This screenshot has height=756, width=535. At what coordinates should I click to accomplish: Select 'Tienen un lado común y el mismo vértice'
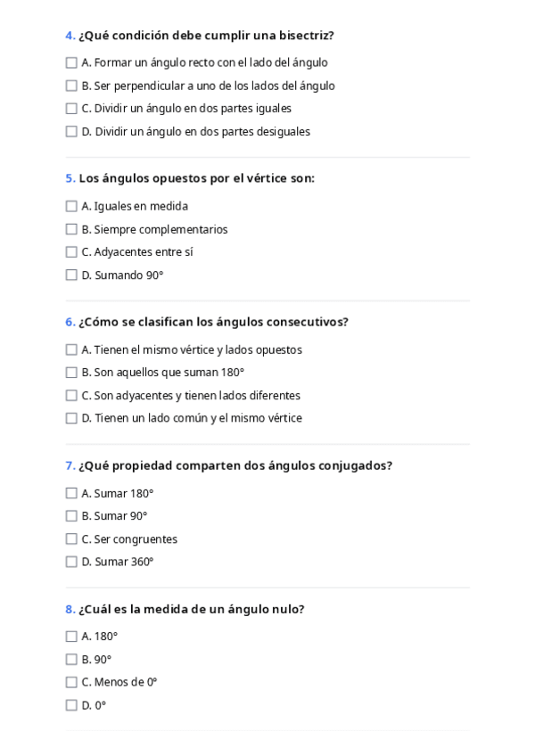click(x=71, y=418)
